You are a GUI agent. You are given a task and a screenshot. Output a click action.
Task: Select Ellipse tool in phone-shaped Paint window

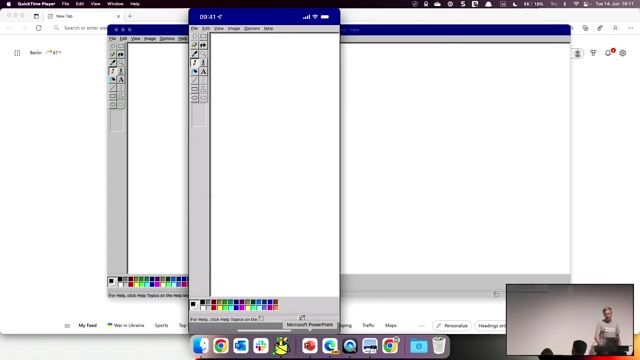point(195,98)
